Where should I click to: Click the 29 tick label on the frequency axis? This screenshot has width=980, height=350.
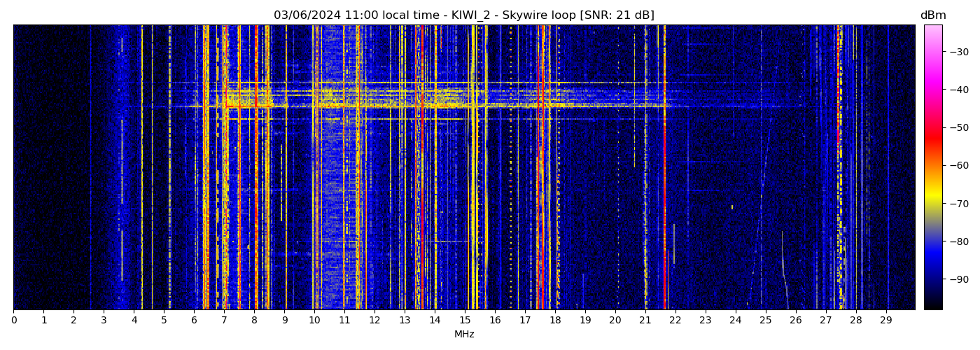coord(885,320)
